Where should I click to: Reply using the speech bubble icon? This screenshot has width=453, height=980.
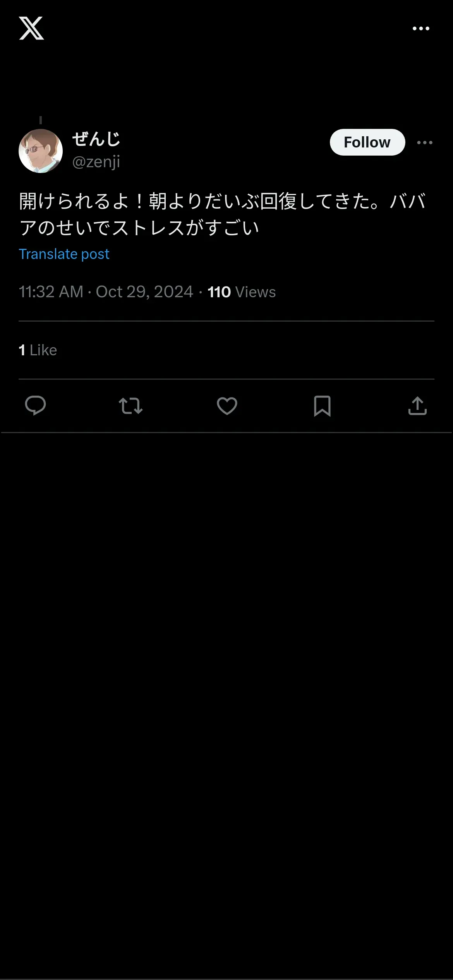[x=35, y=406]
